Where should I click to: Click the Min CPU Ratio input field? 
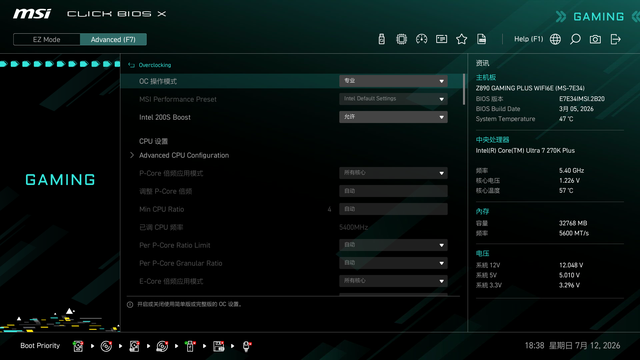(x=393, y=209)
